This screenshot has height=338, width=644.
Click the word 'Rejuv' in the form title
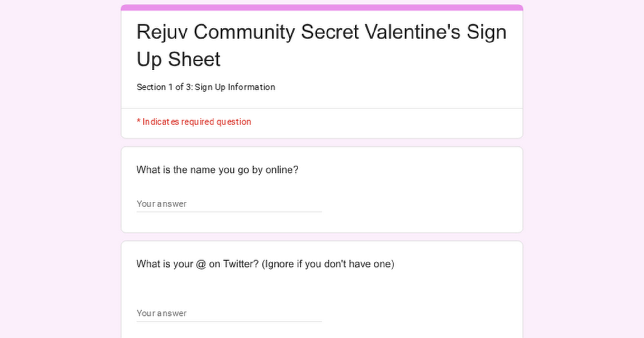tap(162, 32)
